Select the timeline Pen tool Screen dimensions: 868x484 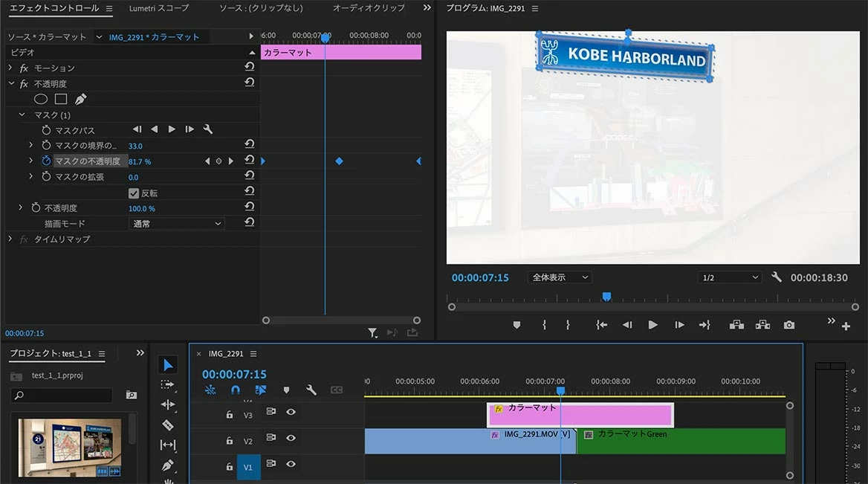[168, 465]
